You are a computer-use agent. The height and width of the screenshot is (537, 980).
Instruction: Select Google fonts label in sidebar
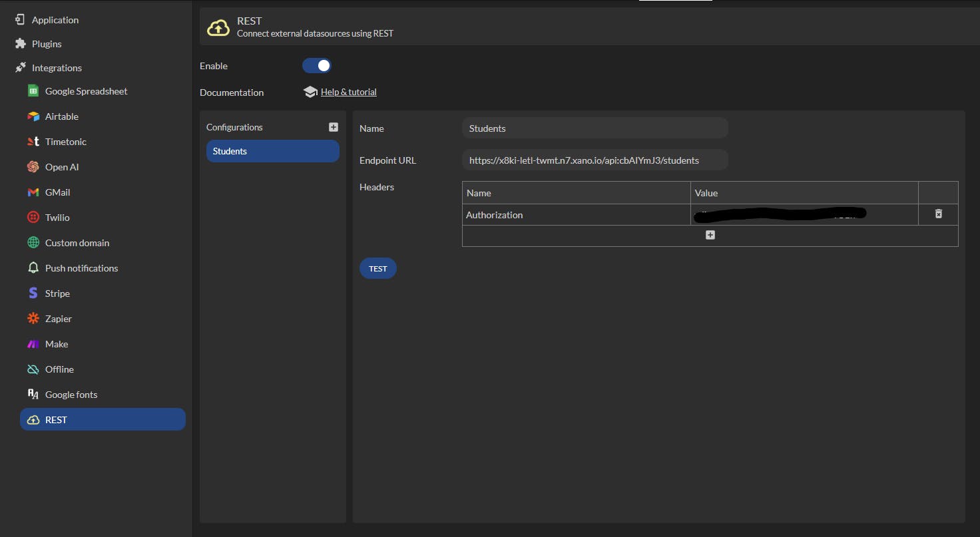tap(71, 395)
